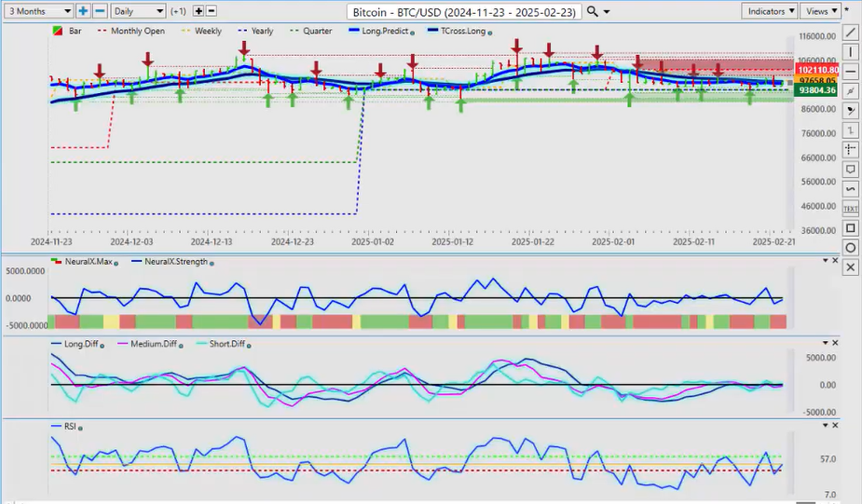This screenshot has width=862, height=504.
Task: Click the blue plus zoom-in button
Action: coord(83,11)
